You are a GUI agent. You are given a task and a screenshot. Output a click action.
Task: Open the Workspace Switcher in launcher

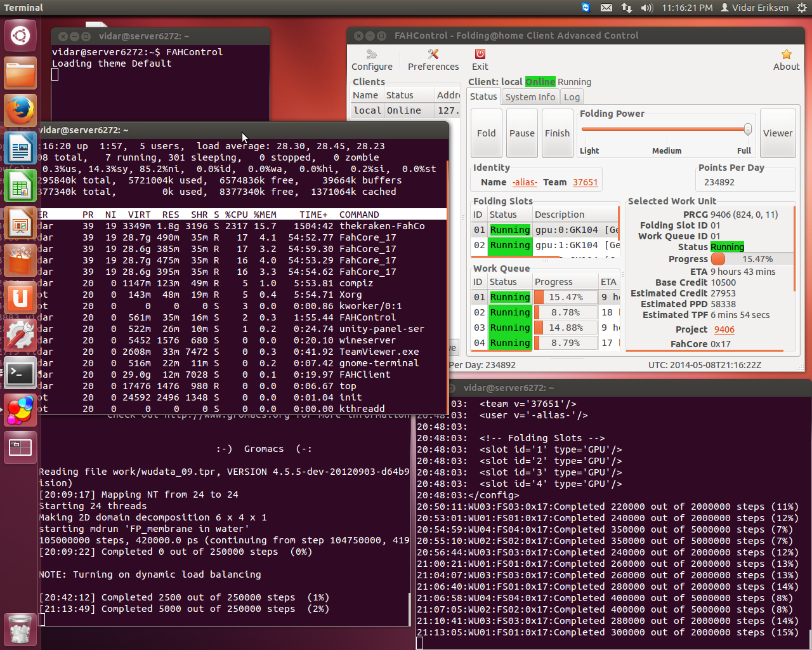coord(20,448)
